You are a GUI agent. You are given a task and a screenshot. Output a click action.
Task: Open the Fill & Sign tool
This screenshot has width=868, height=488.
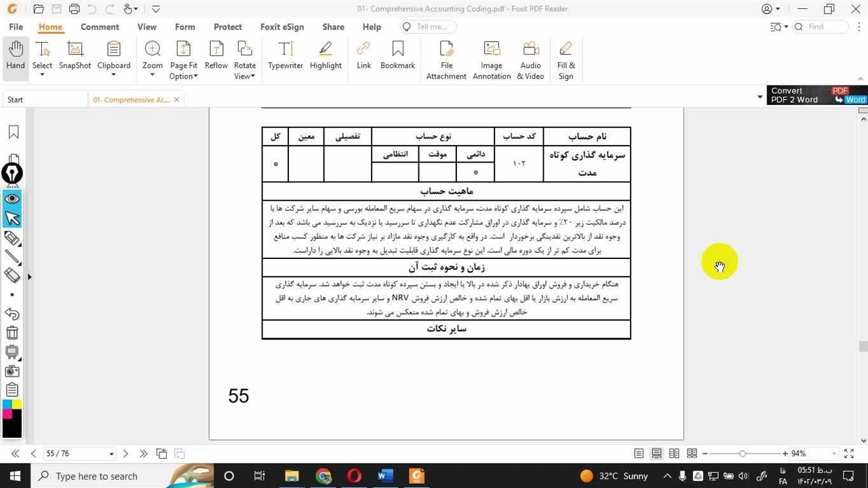(x=566, y=60)
